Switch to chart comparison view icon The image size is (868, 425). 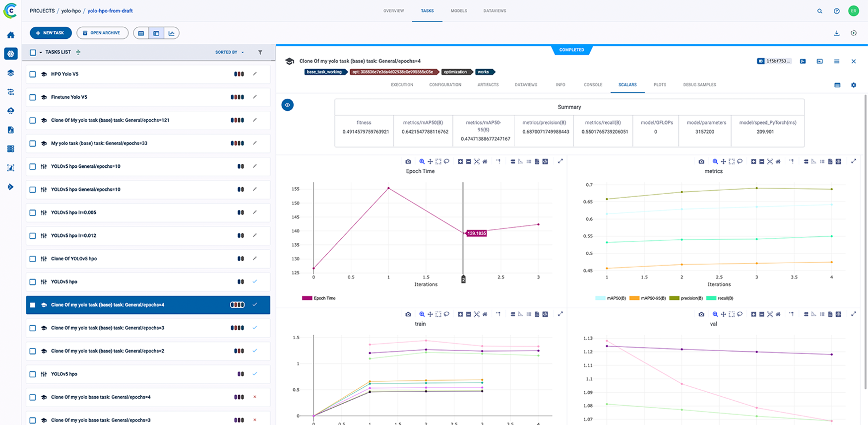click(171, 33)
